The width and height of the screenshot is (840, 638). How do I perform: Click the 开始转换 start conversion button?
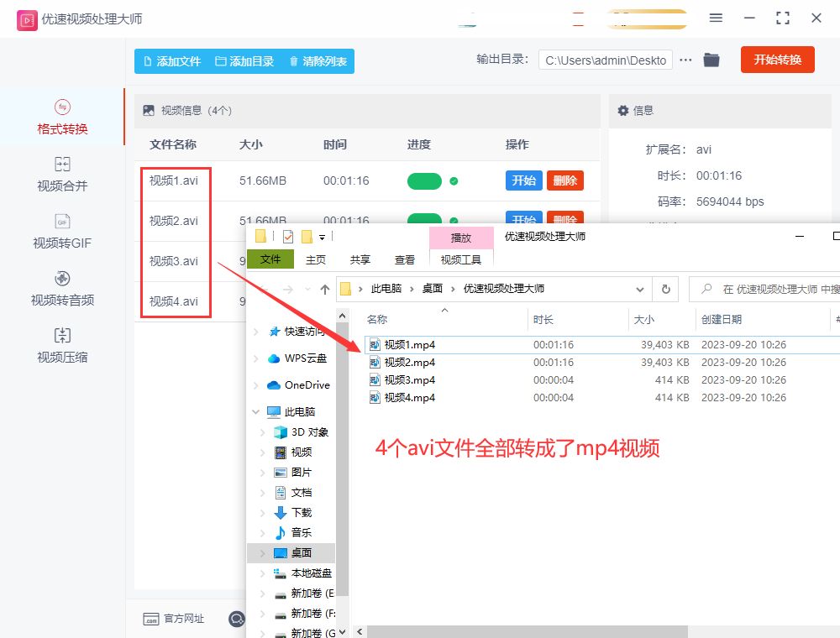pos(777,60)
